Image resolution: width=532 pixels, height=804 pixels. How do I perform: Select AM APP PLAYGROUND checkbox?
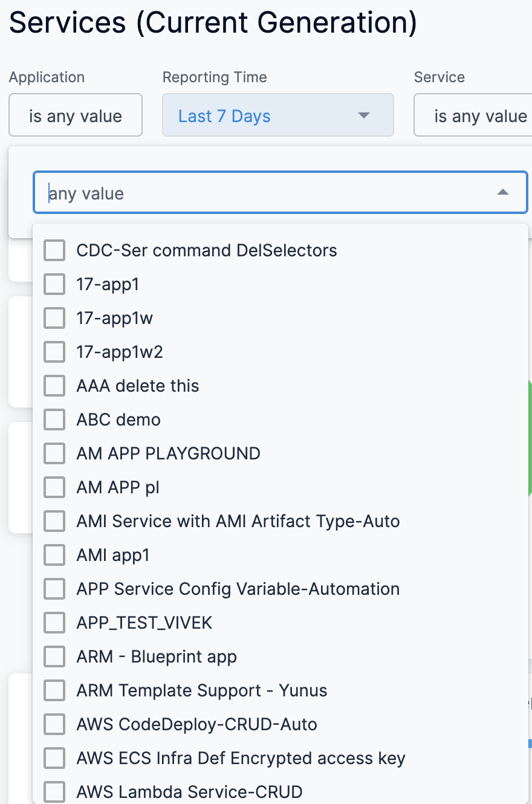(54, 453)
